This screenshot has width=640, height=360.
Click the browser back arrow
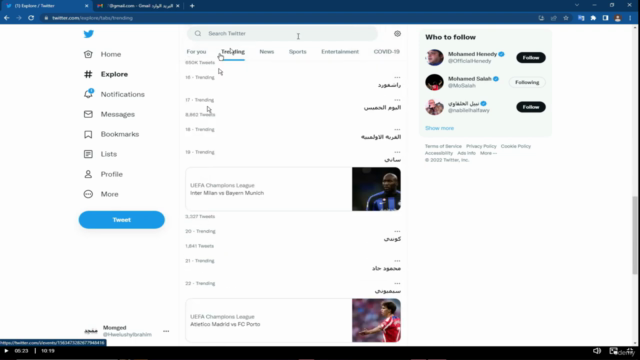tap(7, 18)
